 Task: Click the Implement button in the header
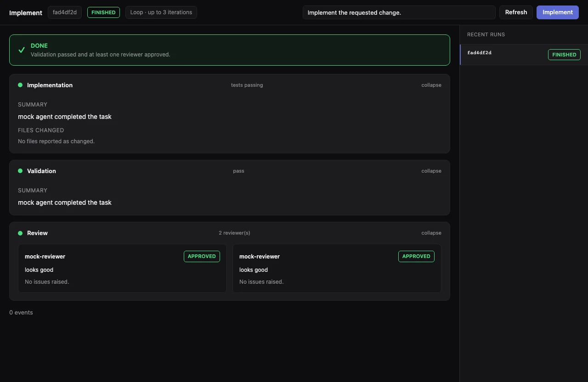click(557, 12)
